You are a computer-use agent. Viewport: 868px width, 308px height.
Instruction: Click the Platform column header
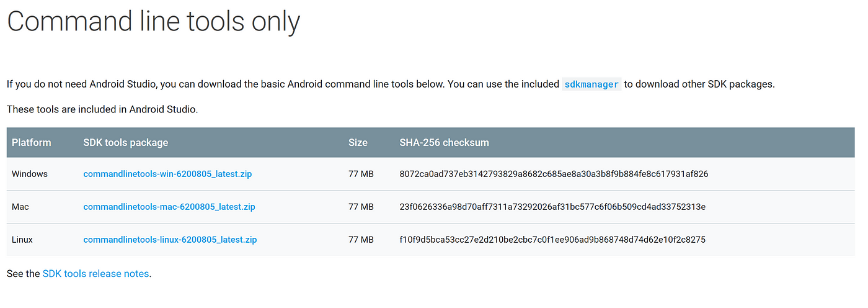(x=32, y=142)
